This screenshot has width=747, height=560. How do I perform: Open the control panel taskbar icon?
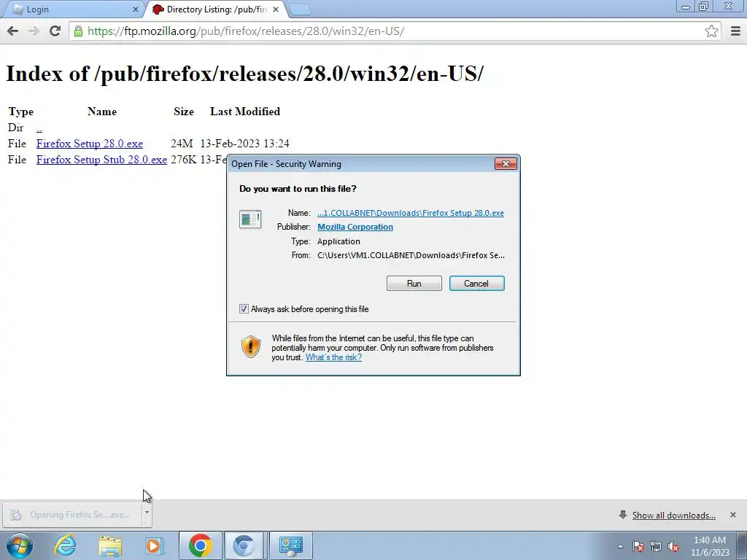pos(291,545)
